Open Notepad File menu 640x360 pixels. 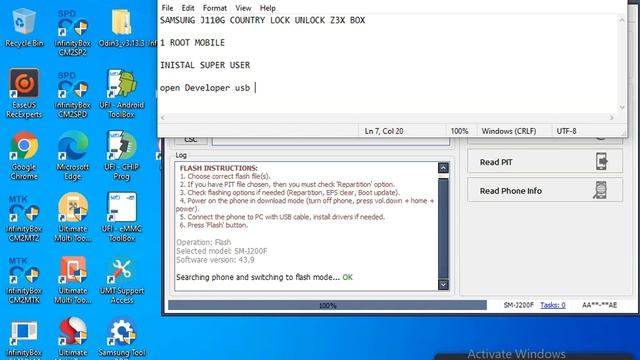click(167, 8)
